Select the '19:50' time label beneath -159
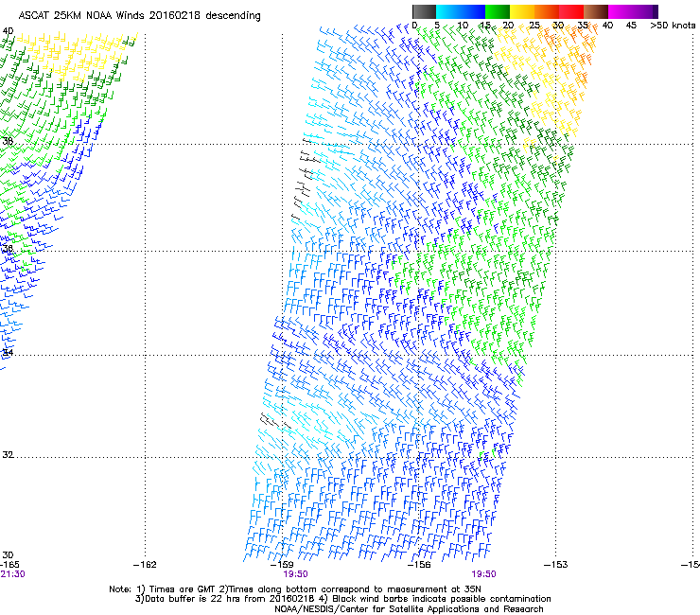 (x=295, y=574)
